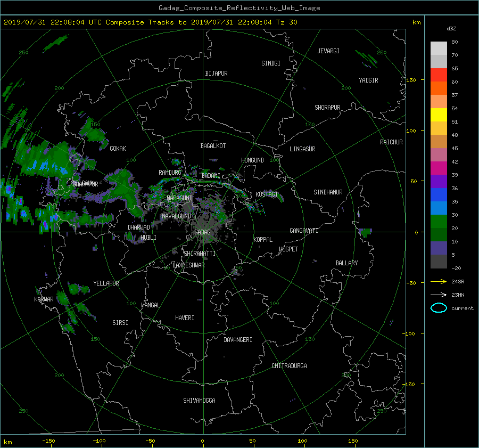Select the magenta 39-42 dBZ legend swatch
Viewport: 479px width, 448px height.
click(439, 168)
